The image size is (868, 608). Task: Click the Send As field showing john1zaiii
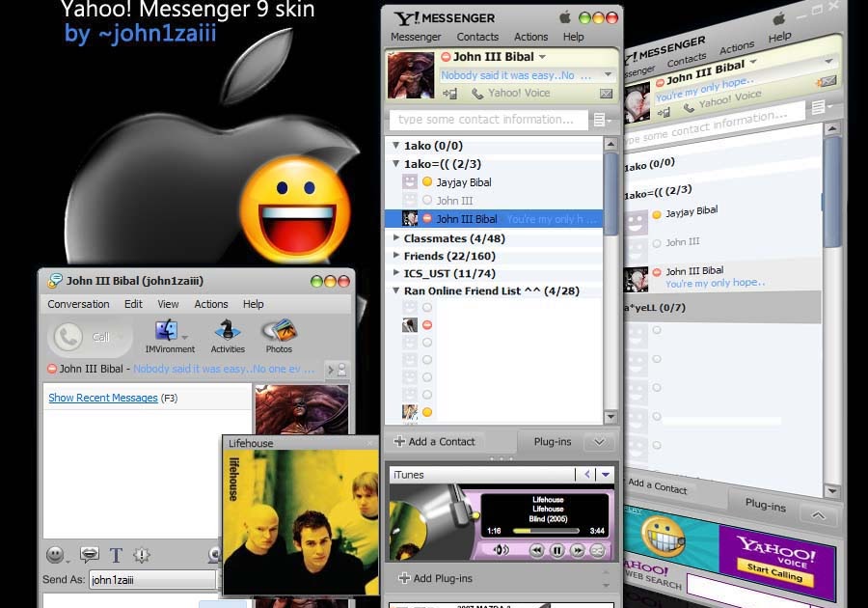(152, 580)
